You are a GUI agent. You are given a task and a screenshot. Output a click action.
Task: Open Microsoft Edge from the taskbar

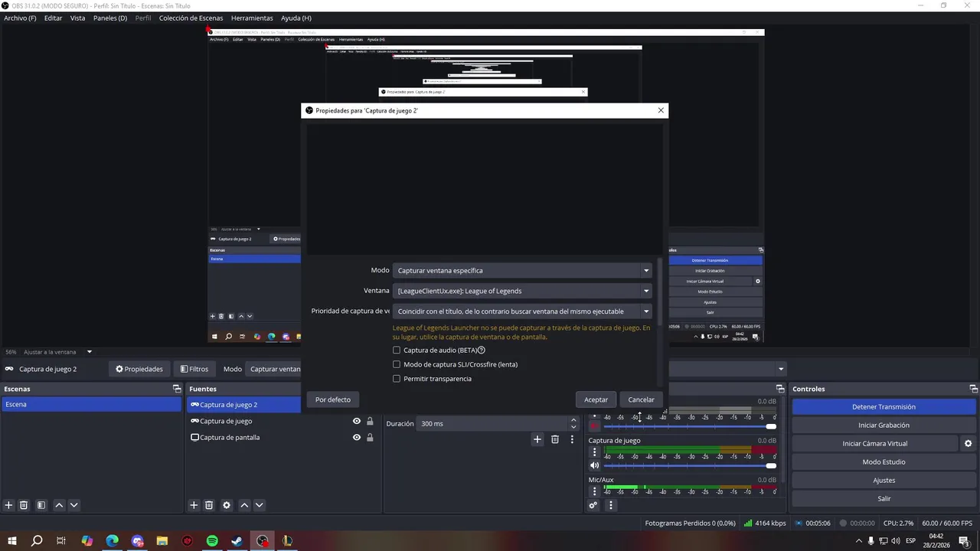(112, 541)
